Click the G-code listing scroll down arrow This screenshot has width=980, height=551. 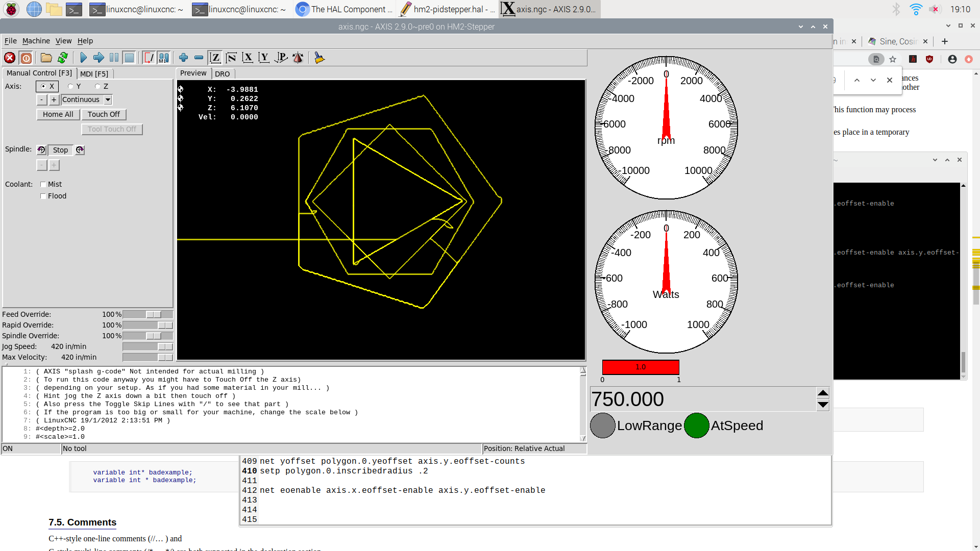(x=583, y=438)
